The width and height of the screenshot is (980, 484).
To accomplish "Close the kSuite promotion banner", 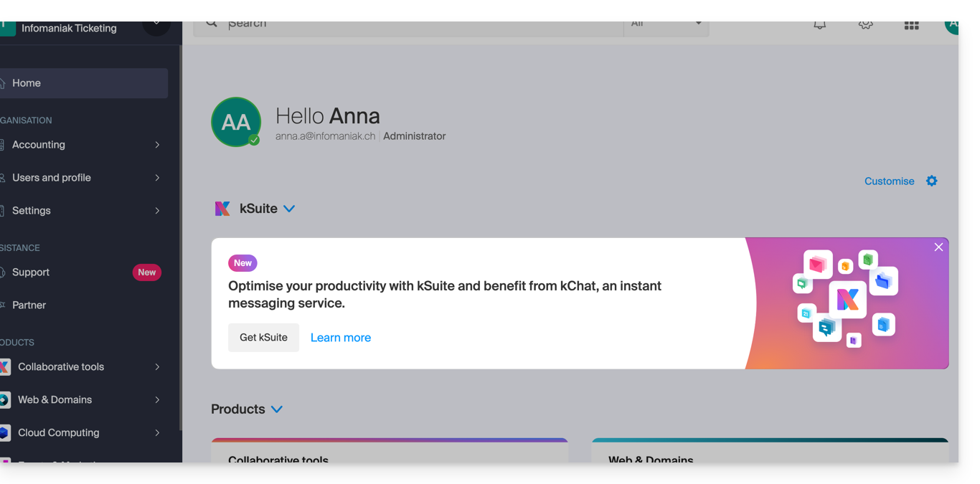I will (938, 247).
